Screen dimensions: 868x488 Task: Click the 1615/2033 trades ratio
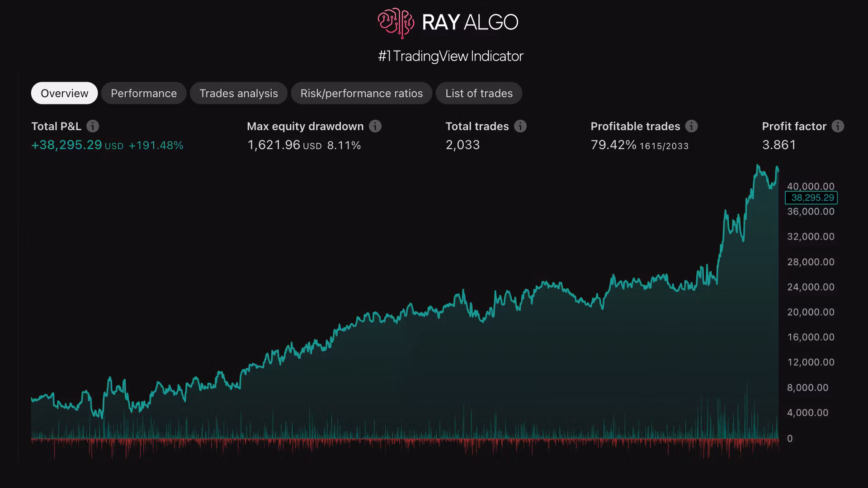[664, 146]
